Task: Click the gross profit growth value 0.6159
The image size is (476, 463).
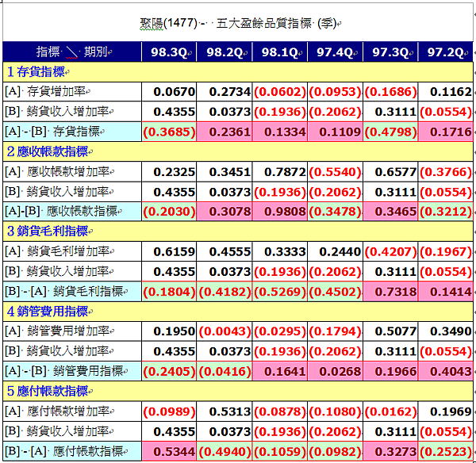Action: (x=174, y=251)
